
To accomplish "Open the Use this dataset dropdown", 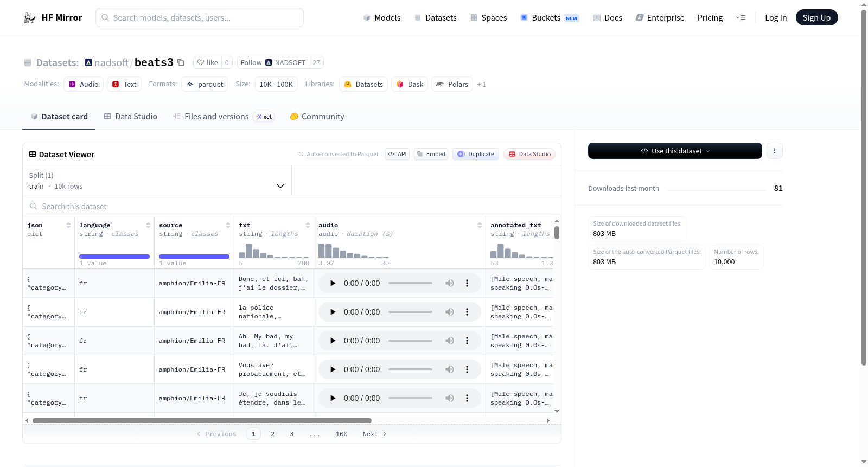I will click(x=675, y=151).
